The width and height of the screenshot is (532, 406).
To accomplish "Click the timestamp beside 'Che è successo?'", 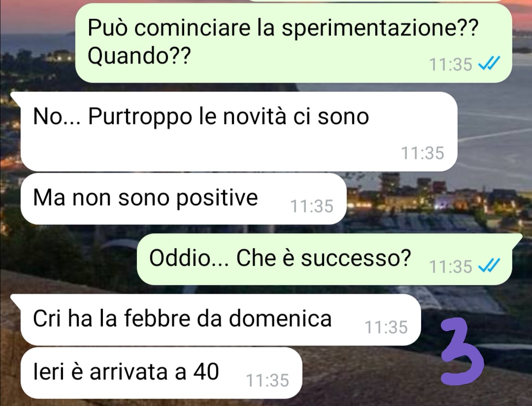I will click(451, 266).
